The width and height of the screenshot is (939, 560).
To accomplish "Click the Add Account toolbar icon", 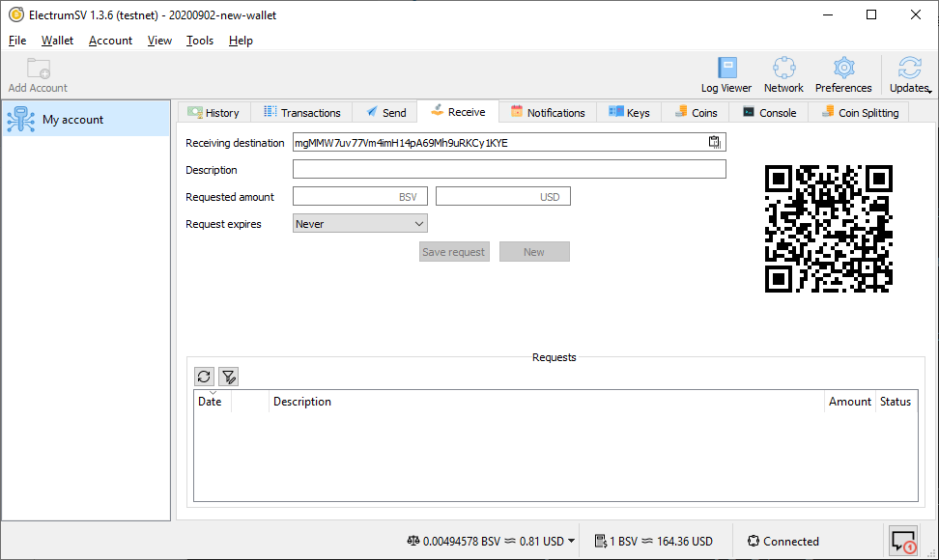I will 38,74.
